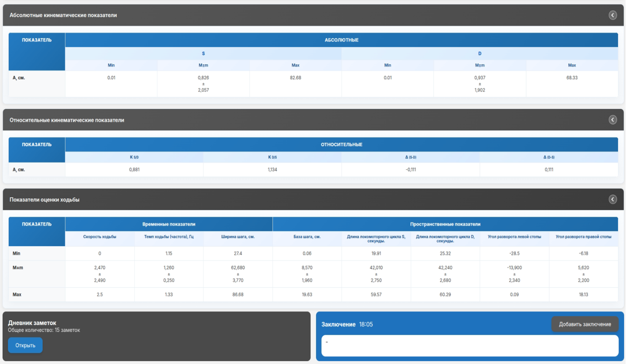Click the Max walking speed value 2.5

(x=100, y=294)
